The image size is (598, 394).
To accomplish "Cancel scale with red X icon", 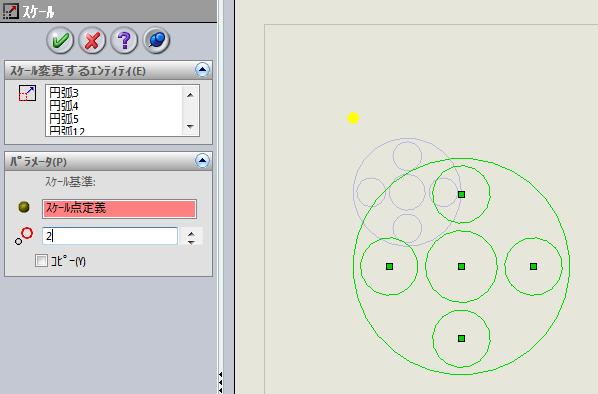I will [x=92, y=40].
